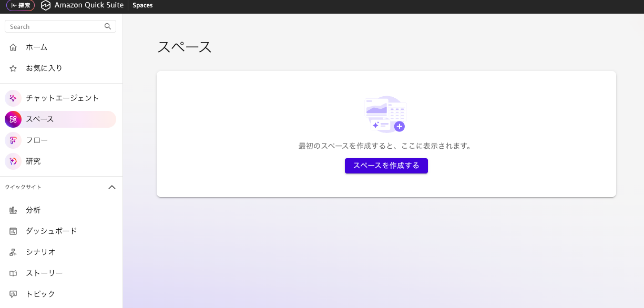The height and width of the screenshot is (308, 644).
Task: Click the スペース purple circle icon
Action: pyautogui.click(x=13, y=119)
